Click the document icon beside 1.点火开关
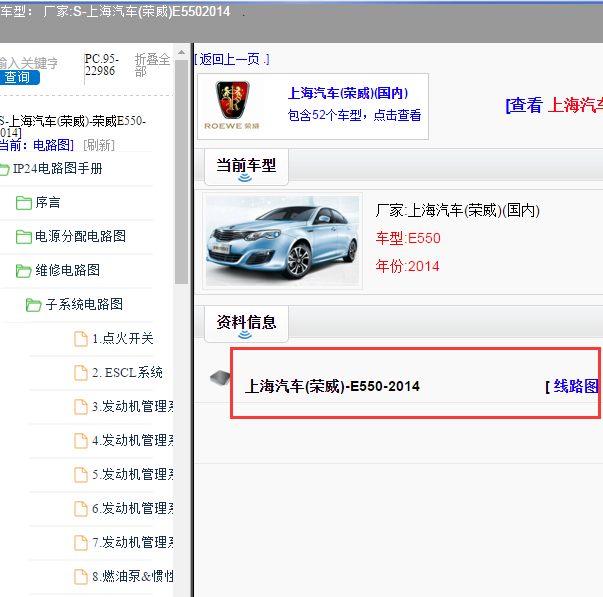This screenshot has width=603, height=597. tap(81, 339)
